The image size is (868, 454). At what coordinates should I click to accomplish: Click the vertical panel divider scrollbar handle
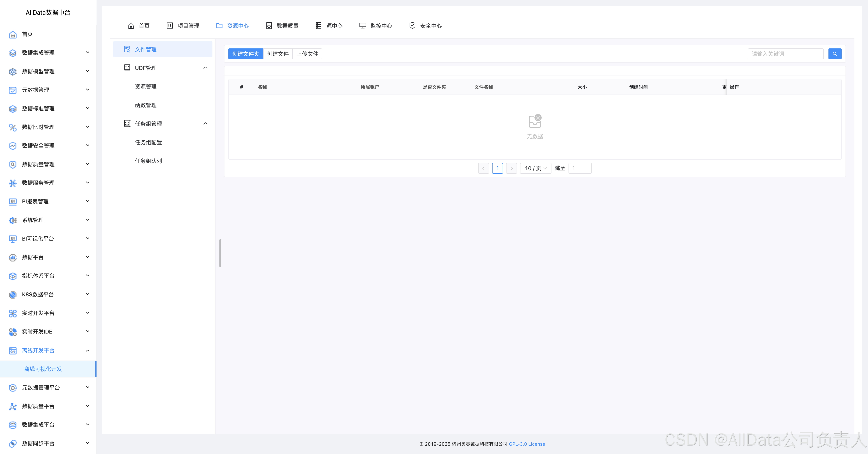click(220, 253)
